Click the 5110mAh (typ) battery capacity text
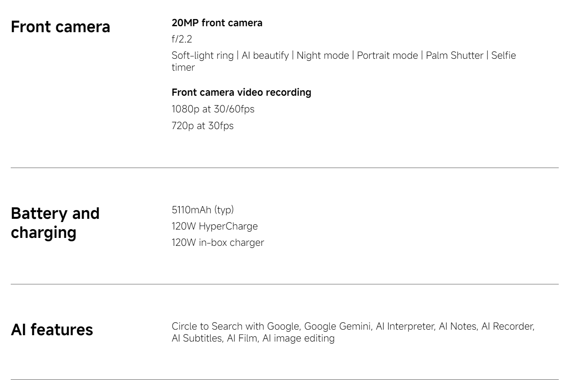Viewport: 581px width, 392px height. click(202, 210)
